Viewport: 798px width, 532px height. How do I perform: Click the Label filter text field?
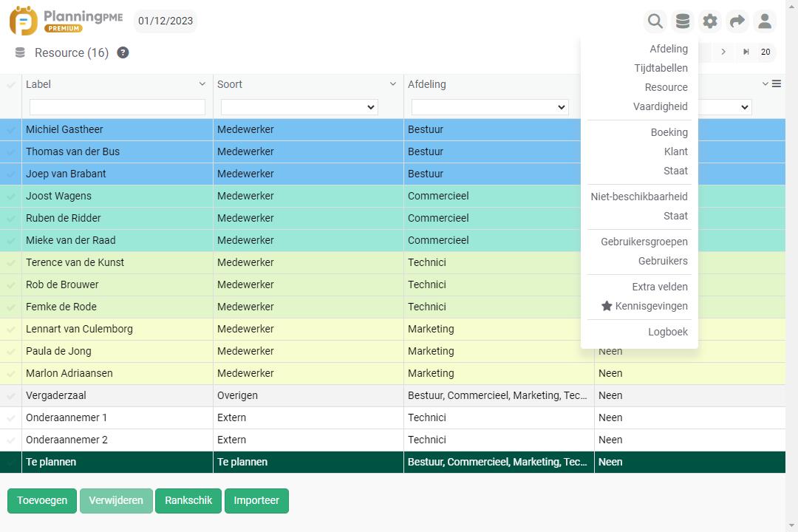click(x=117, y=107)
